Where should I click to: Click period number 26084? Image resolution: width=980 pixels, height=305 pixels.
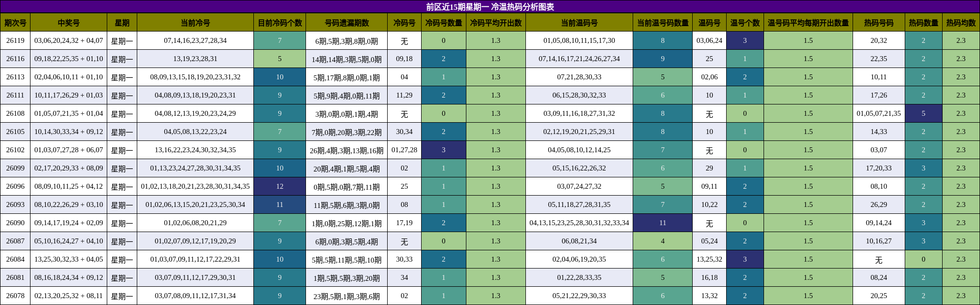[15, 259]
